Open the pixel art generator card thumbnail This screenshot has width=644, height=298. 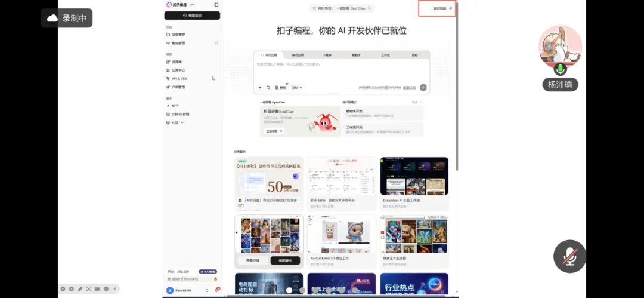414,234
